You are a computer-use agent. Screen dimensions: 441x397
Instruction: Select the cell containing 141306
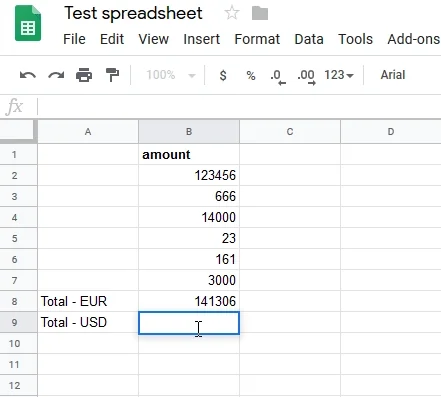click(189, 301)
